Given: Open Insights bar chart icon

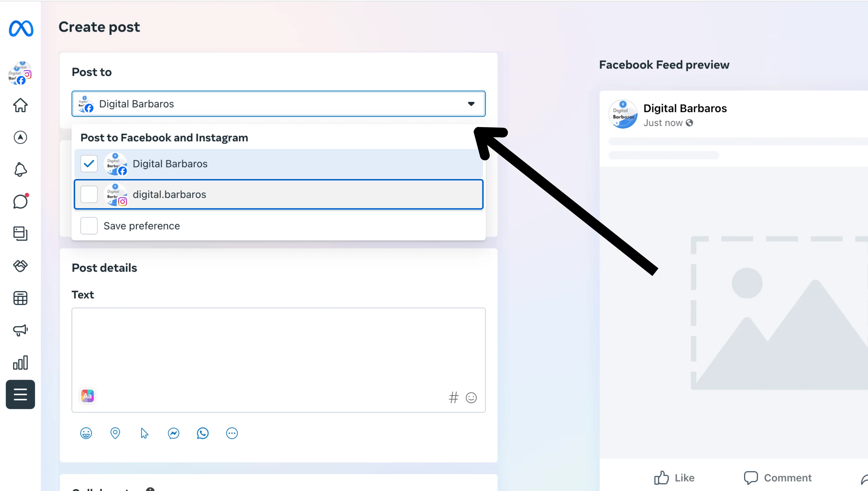Looking at the screenshot, I should click(21, 362).
